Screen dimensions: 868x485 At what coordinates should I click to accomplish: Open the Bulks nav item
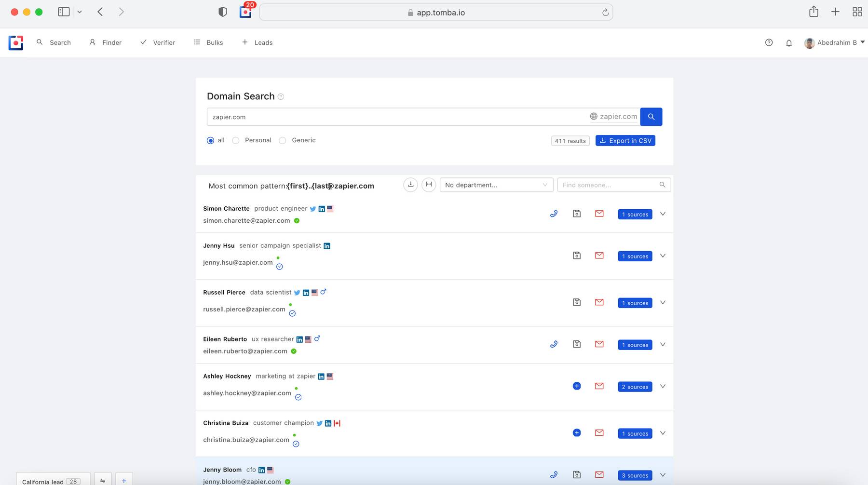click(x=208, y=42)
